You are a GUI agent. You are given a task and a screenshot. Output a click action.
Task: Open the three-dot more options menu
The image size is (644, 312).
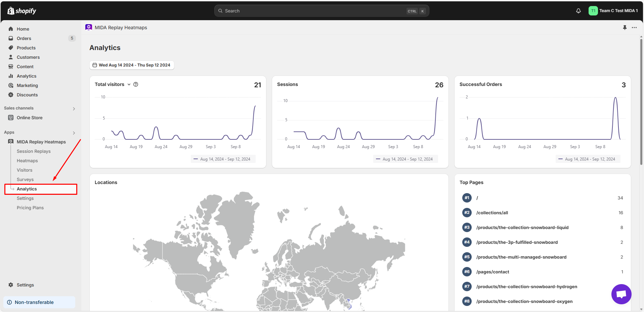tap(634, 28)
